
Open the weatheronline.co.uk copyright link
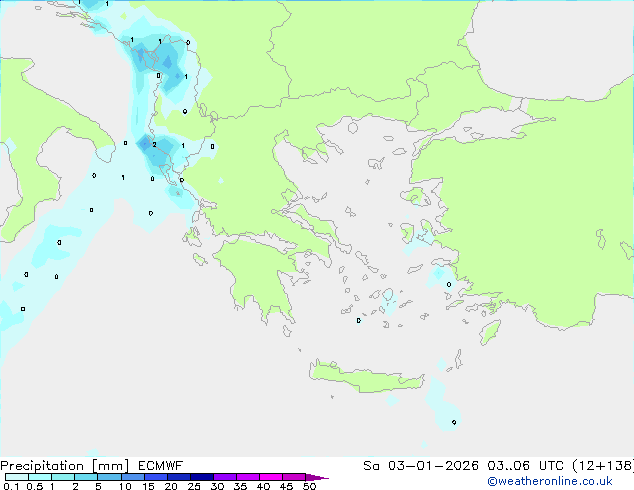(x=550, y=481)
